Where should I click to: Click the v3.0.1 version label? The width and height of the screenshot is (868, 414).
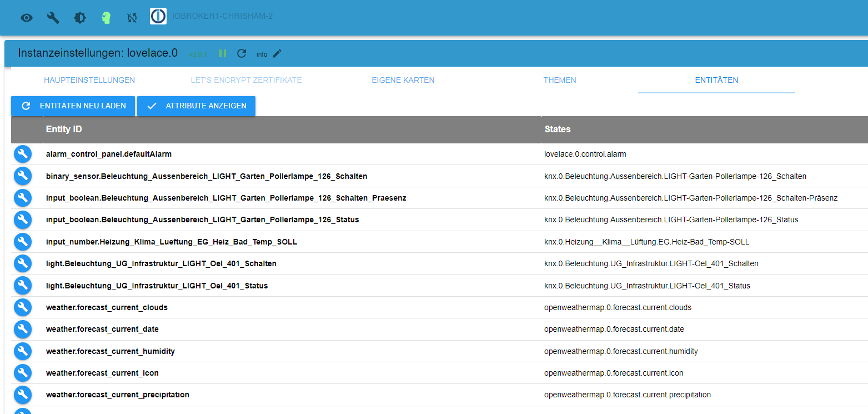pyautogui.click(x=198, y=54)
